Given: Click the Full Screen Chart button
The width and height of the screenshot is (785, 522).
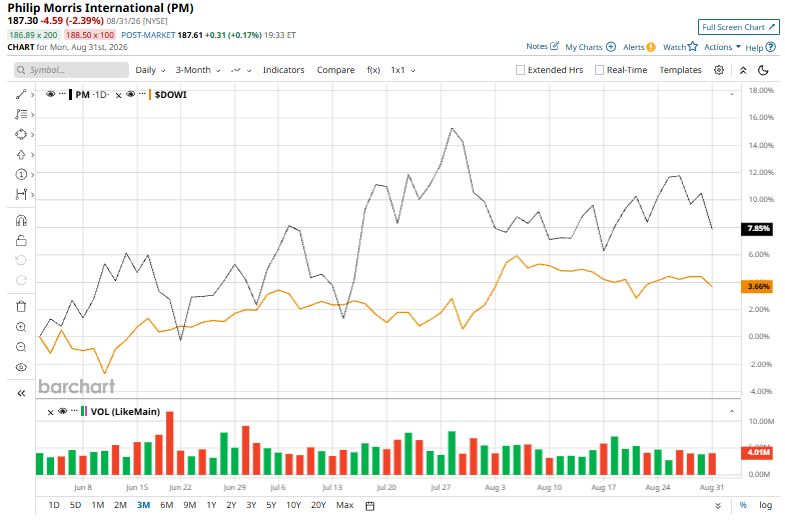Looking at the screenshot, I should tap(738, 27).
